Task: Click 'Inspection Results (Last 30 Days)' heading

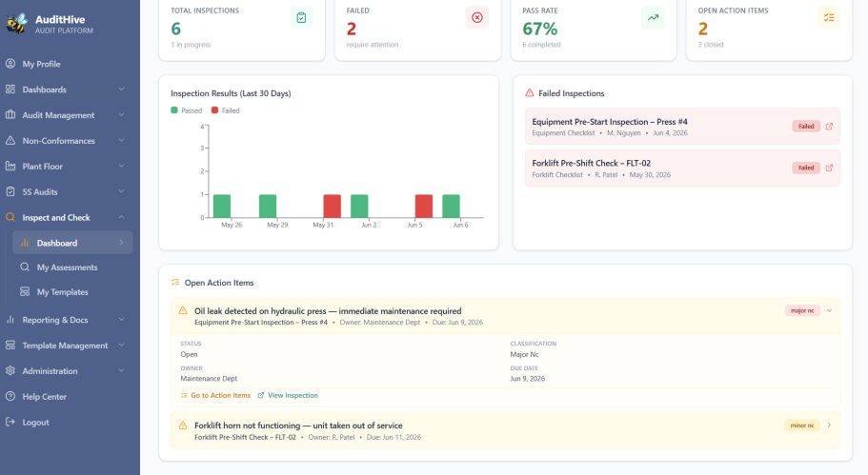Action: pos(231,93)
